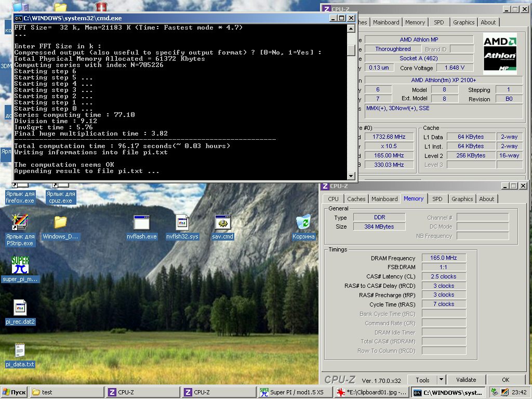Click the cmd window scrollbar thumb

click(352, 50)
